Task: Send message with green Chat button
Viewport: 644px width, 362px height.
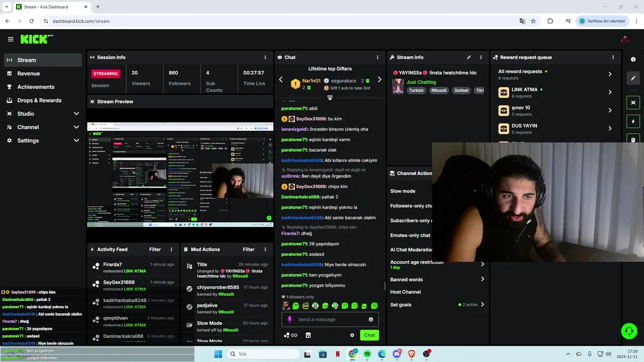Action: (x=370, y=335)
